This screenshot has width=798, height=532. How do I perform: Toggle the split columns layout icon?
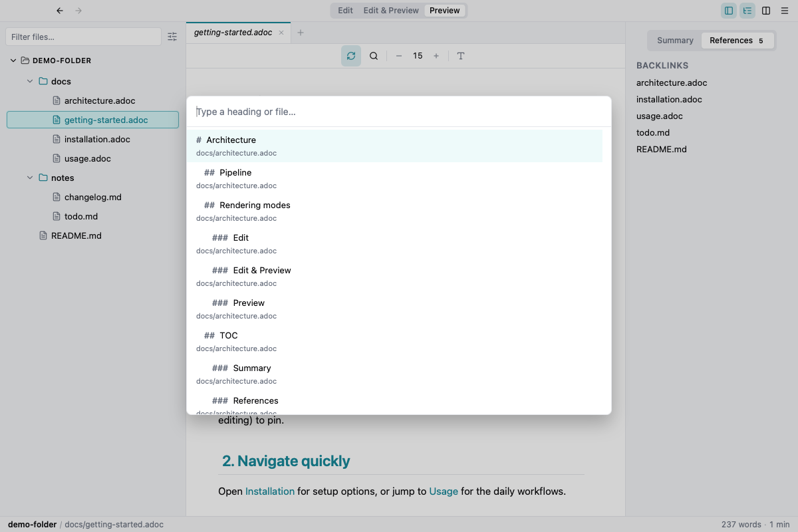click(x=766, y=11)
